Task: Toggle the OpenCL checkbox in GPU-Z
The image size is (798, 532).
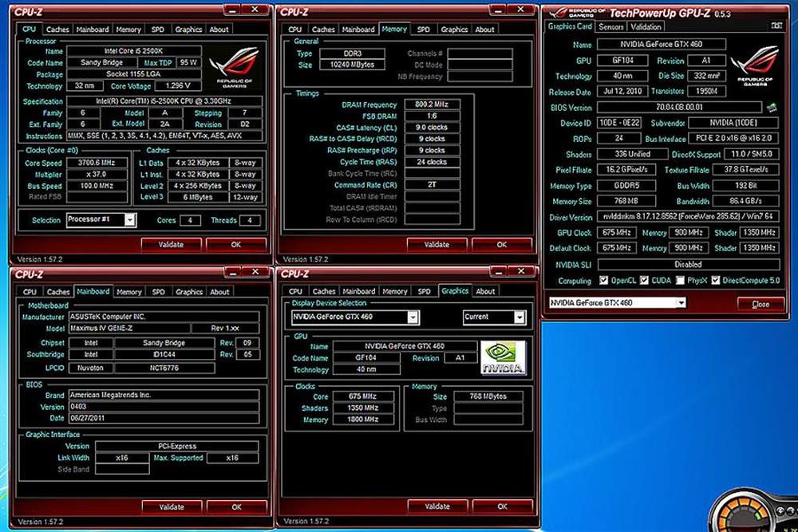Action: click(x=603, y=280)
